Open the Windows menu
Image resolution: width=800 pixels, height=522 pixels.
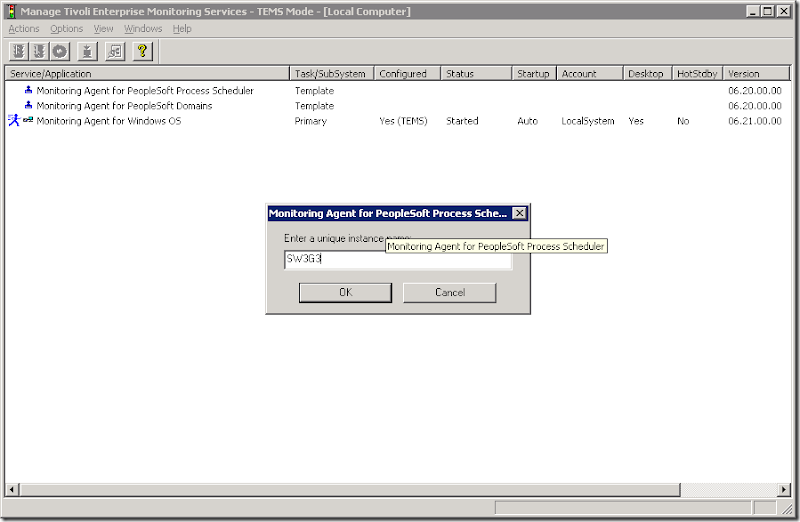pyautogui.click(x=143, y=29)
